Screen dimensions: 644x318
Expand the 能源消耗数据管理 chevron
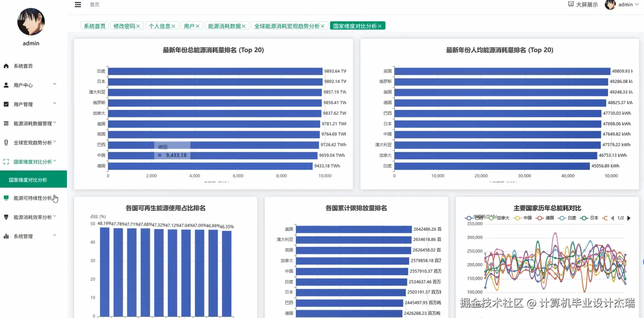click(x=55, y=123)
